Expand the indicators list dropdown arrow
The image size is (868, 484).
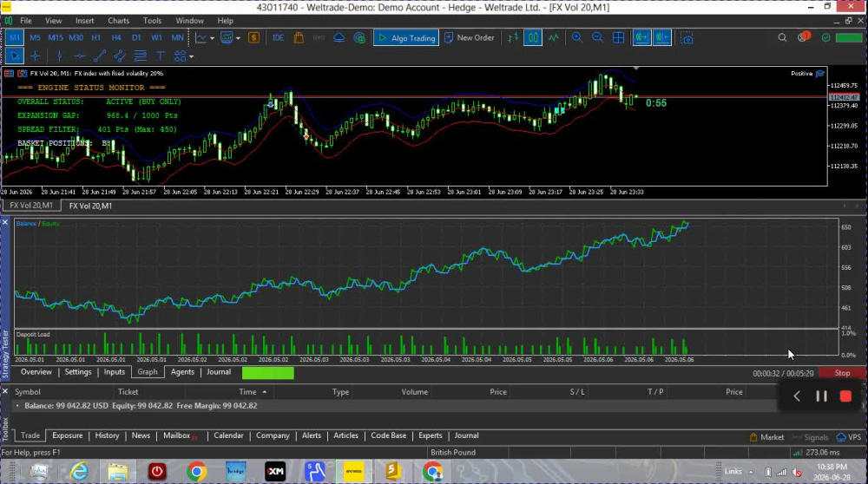coord(212,38)
